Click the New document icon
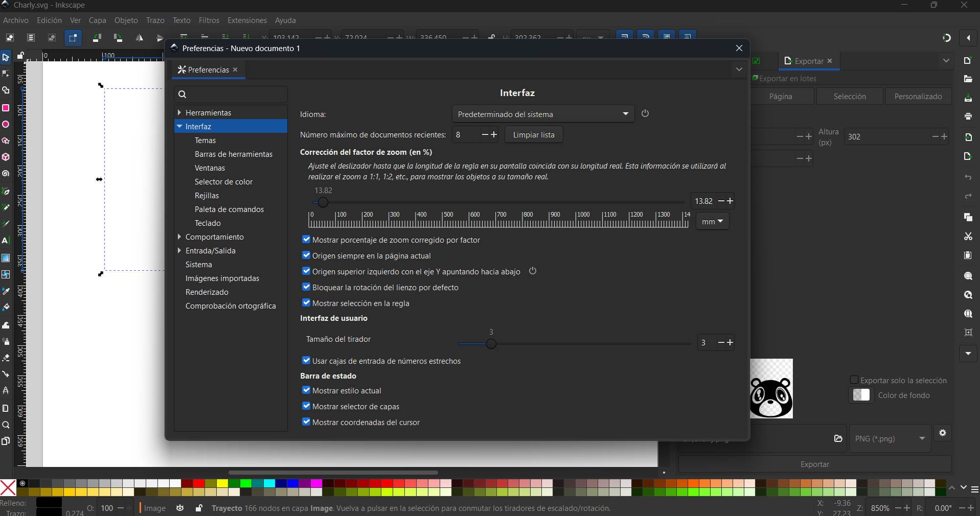The height and width of the screenshot is (516, 980). click(x=968, y=61)
